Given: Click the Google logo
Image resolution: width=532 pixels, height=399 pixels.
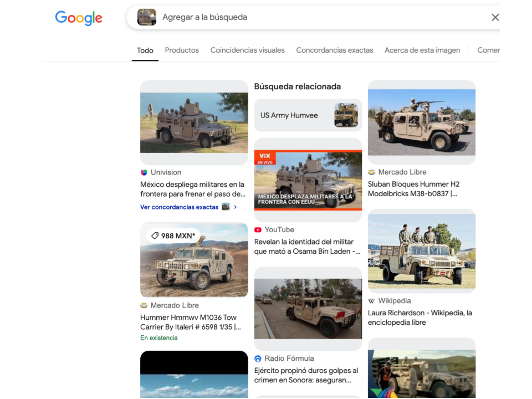Looking at the screenshot, I should [79, 18].
